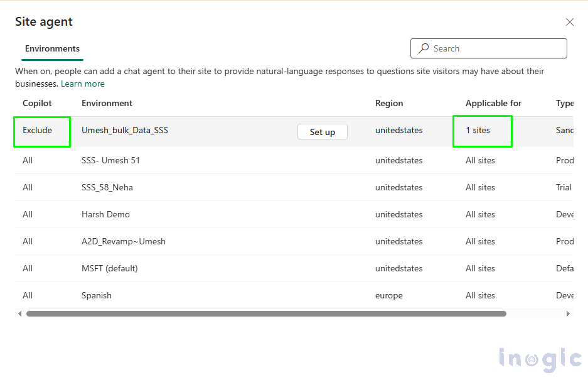The image size is (588, 380).
Task: Click the Trial type cell
Action: tap(564, 187)
